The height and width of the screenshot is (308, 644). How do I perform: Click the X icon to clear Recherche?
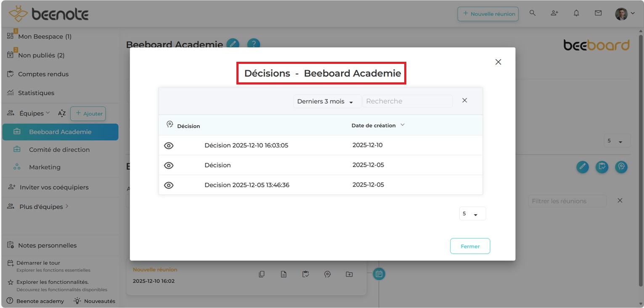click(x=464, y=100)
